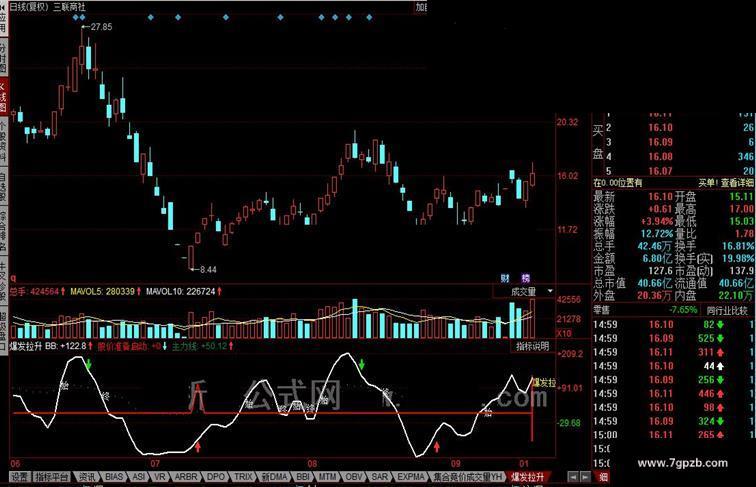This screenshot has width=756, height=487.
Task: Select the BBI indicator tab
Action: click(x=303, y=477)
